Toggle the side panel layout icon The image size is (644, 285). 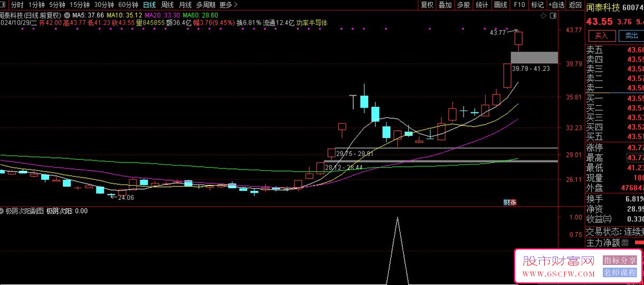553,15
